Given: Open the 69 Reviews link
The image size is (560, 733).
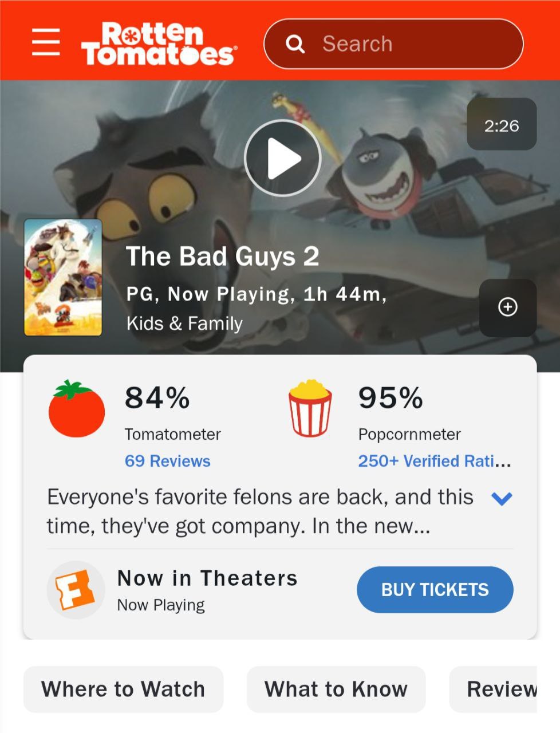Looking at the screenshot, I should point(167,461).
